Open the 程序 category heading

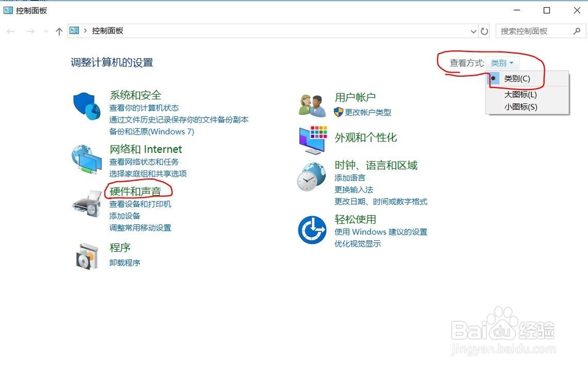click(x=120, y=247)
